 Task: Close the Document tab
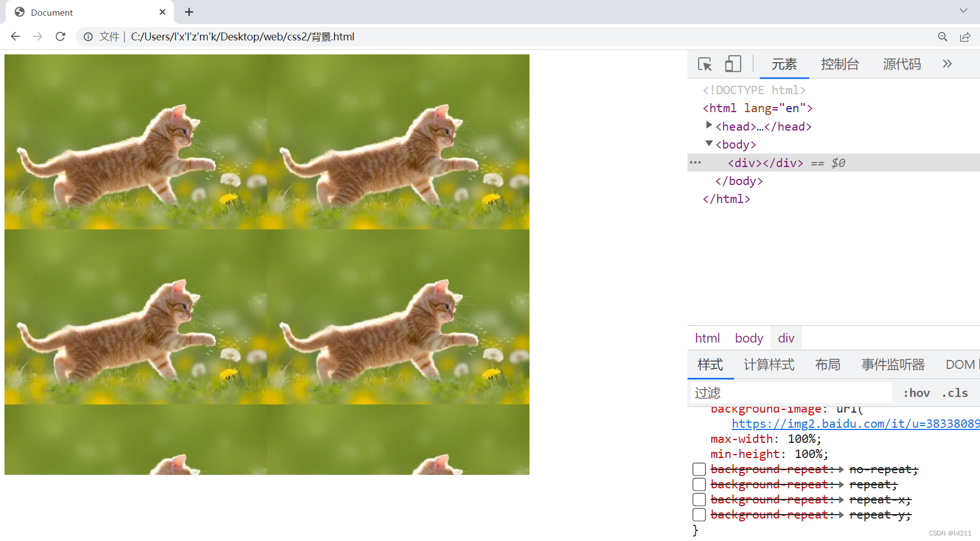tap(162, 12)
